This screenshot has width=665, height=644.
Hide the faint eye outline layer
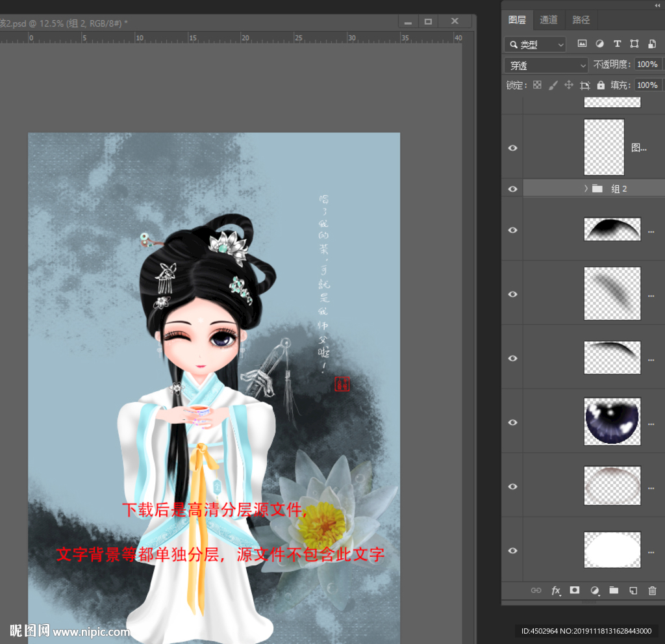tap(513, 487)
